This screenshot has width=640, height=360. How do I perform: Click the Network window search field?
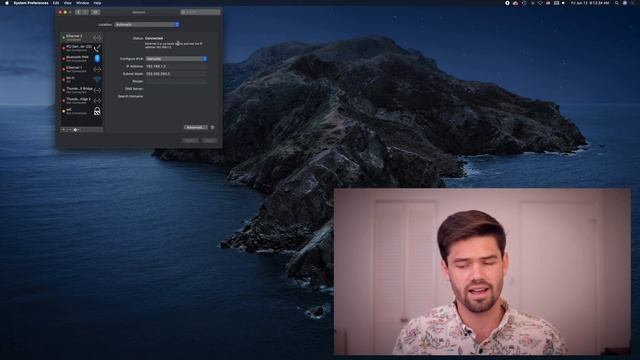(200, 12)
